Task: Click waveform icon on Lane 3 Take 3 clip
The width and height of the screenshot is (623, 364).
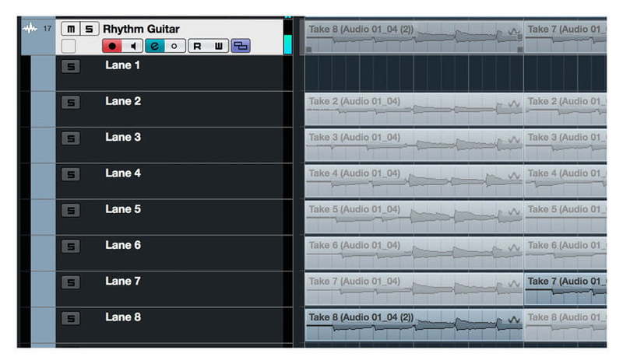Action: click(x=514, y=140)
